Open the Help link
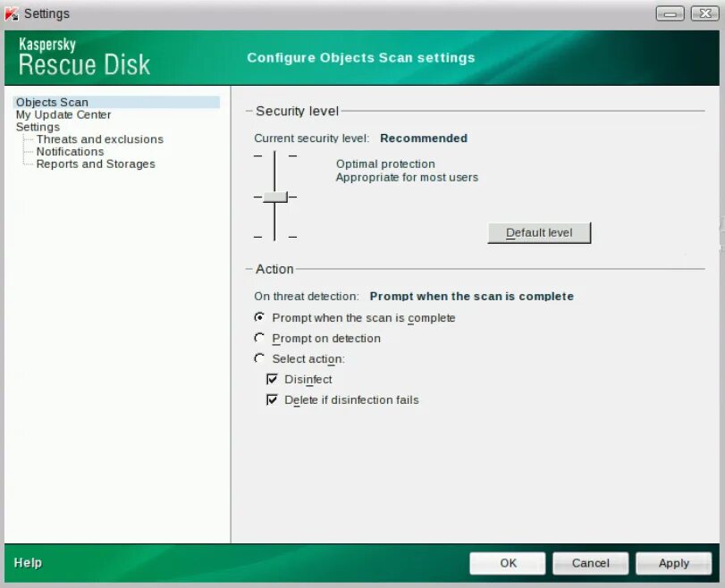This screenshot has width=725, height=588. tap(28, 563)
